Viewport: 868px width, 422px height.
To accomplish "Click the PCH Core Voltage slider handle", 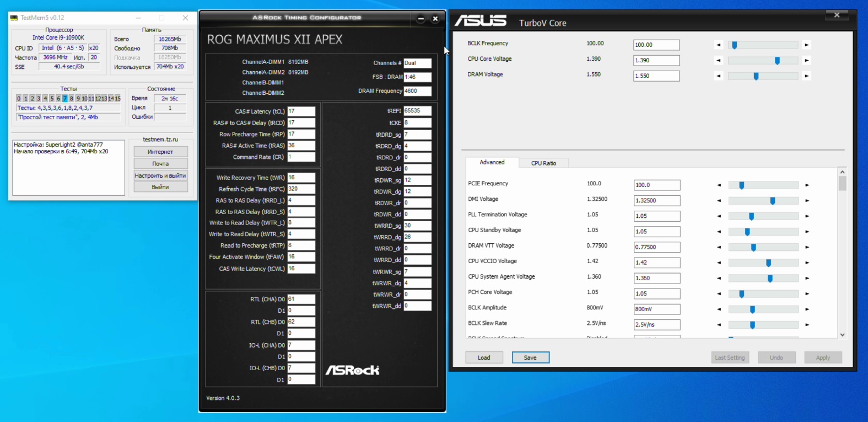I will click(x=742, y=293).
